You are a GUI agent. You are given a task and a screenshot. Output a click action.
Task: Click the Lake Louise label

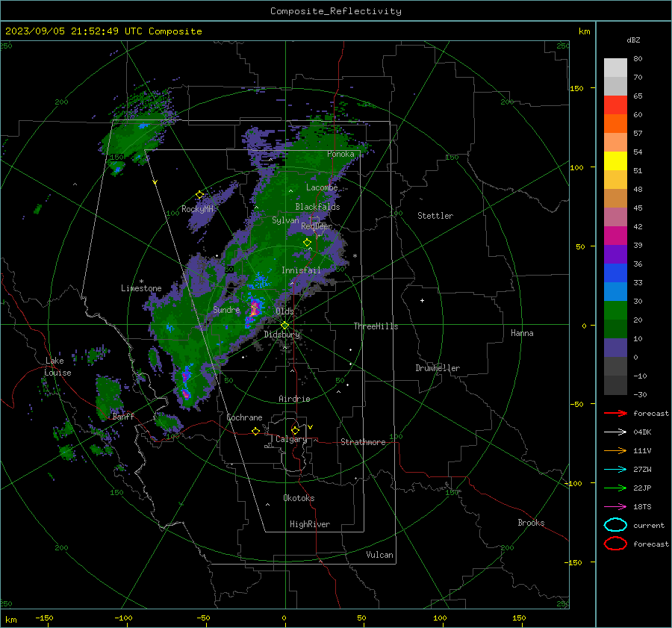tap(57, 367)
